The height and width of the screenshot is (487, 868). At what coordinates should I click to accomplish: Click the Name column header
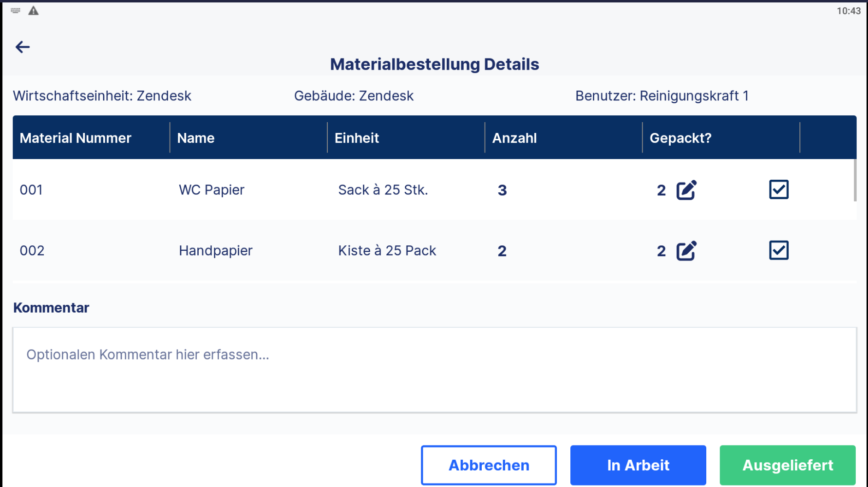196,138
